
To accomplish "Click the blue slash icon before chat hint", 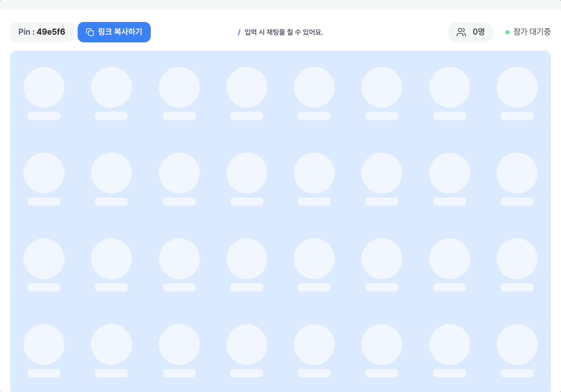I will [x=239, y=33].
